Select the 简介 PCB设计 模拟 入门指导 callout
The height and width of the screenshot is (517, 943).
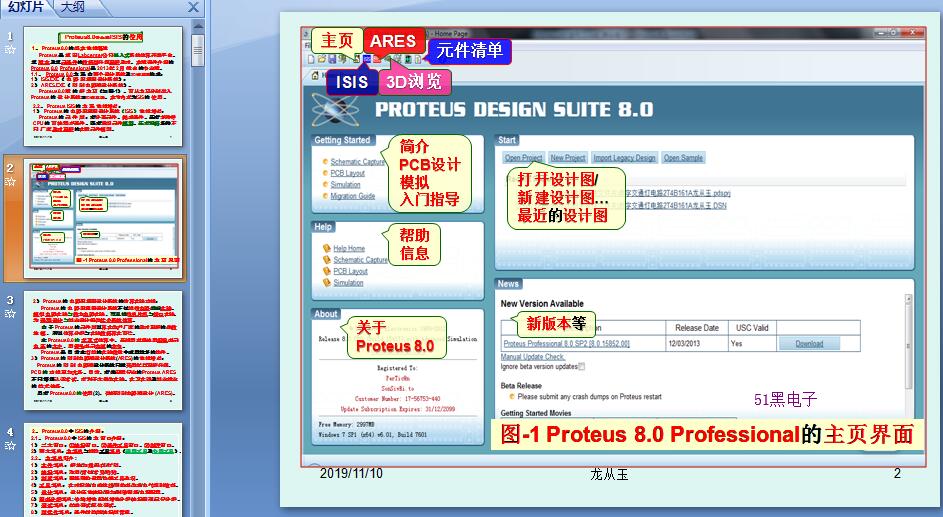pyautogui.click(x=429, y=173)
